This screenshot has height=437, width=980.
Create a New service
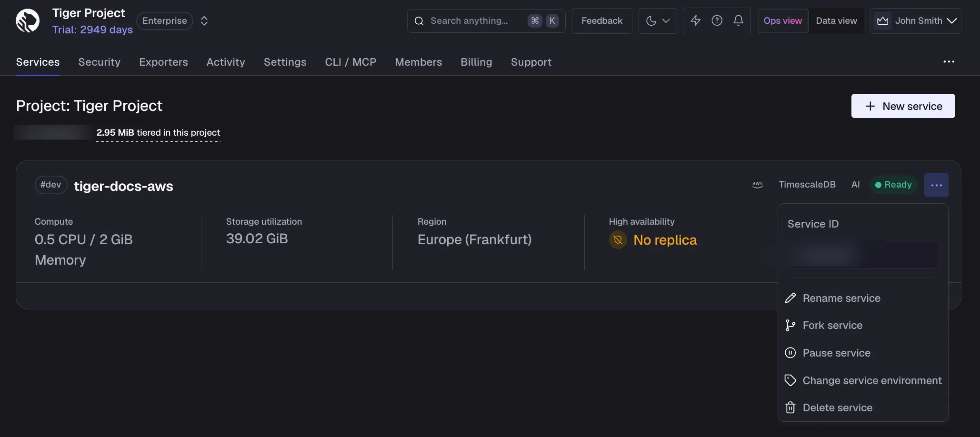click(x=903, y=106)
